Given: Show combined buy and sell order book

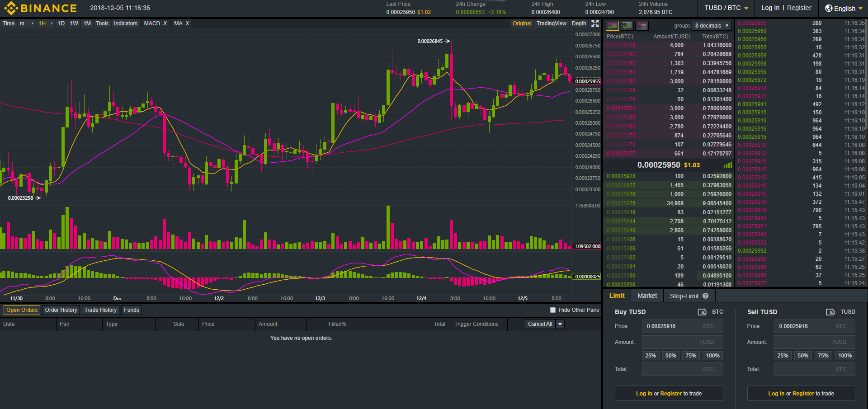Looking at the screenshot, I should tap(612, 26).
